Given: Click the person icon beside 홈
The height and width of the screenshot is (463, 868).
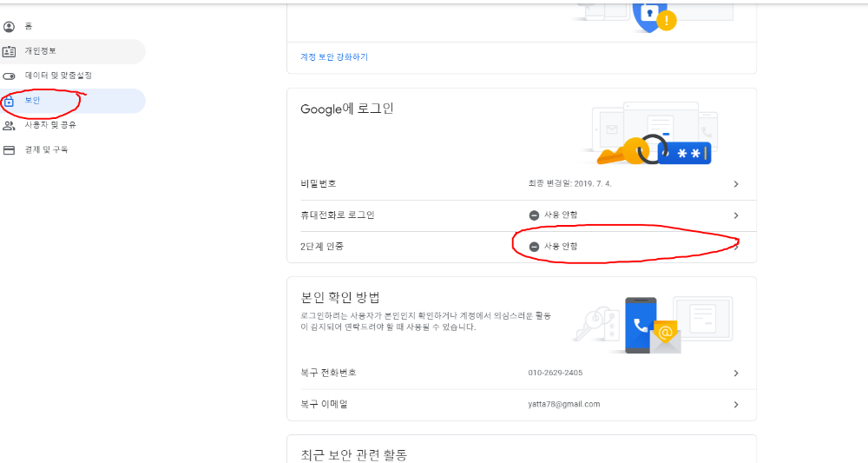Looking at the screenshot, I should tap(9, 27).
